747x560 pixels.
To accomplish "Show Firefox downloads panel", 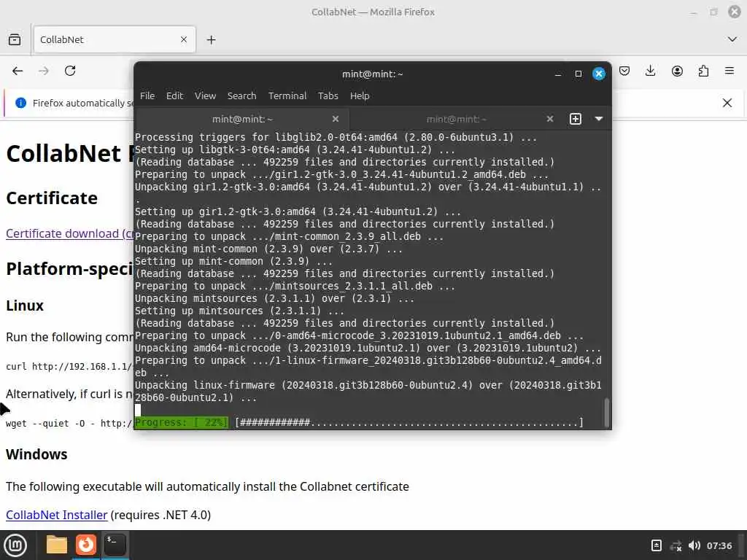I will 650,71.
